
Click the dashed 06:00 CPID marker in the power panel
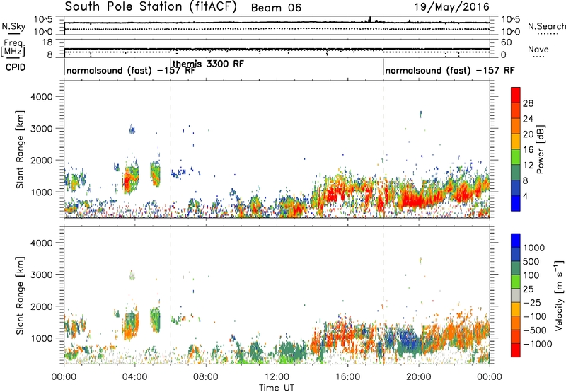(171, 149)
